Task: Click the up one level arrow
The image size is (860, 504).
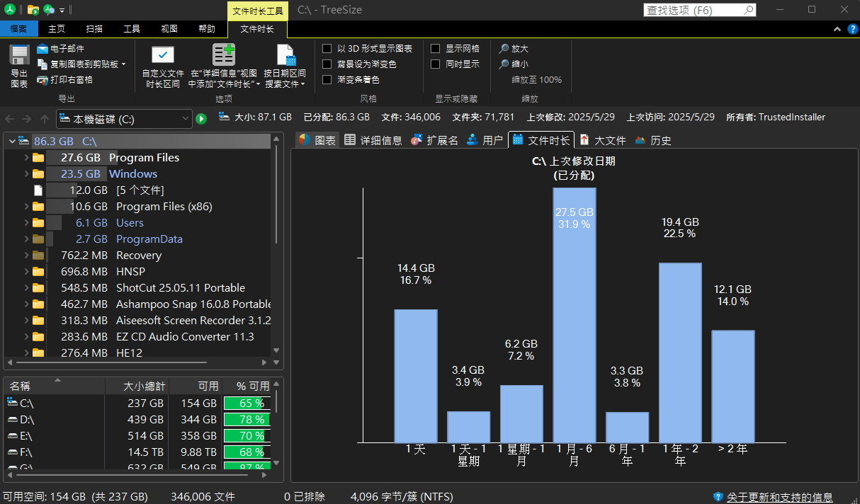Action: click(x=45, y=119)
